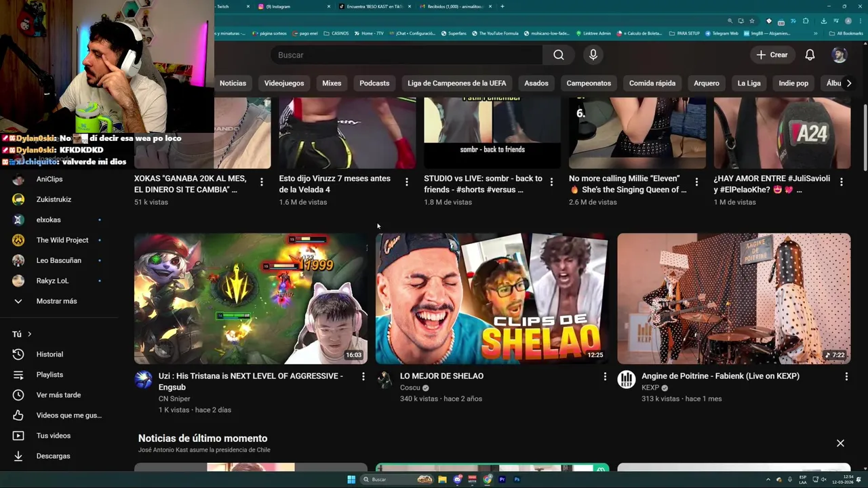Open options menu for Viruzz Velada video

click(x=407, y=182)
